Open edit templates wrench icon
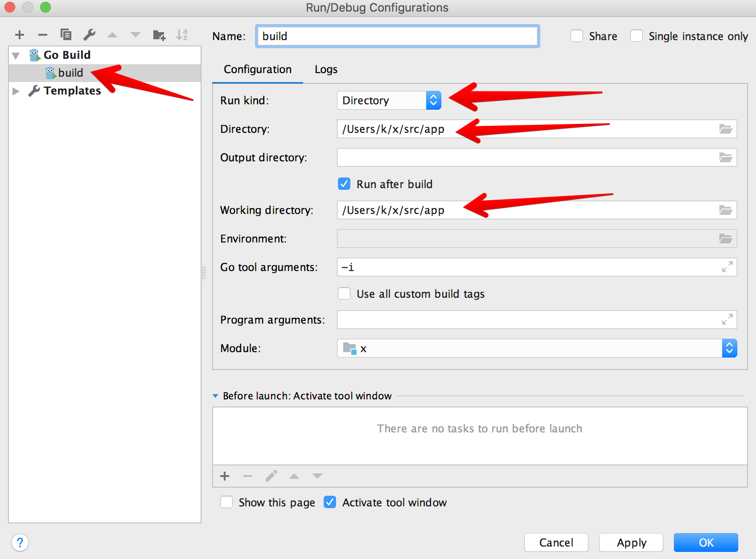 89,35
